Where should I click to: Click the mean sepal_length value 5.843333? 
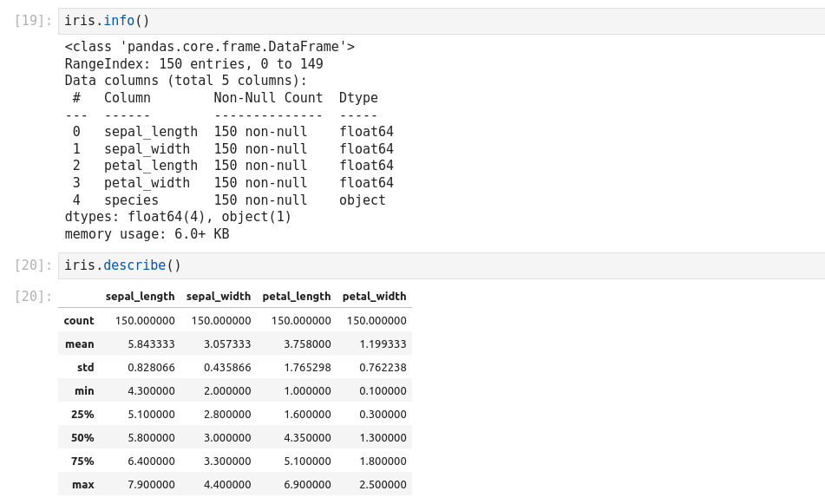[151, 344]
